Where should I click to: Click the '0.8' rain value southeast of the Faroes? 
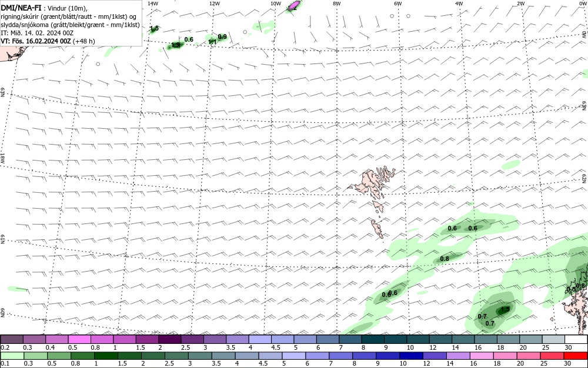pos(445,259)
